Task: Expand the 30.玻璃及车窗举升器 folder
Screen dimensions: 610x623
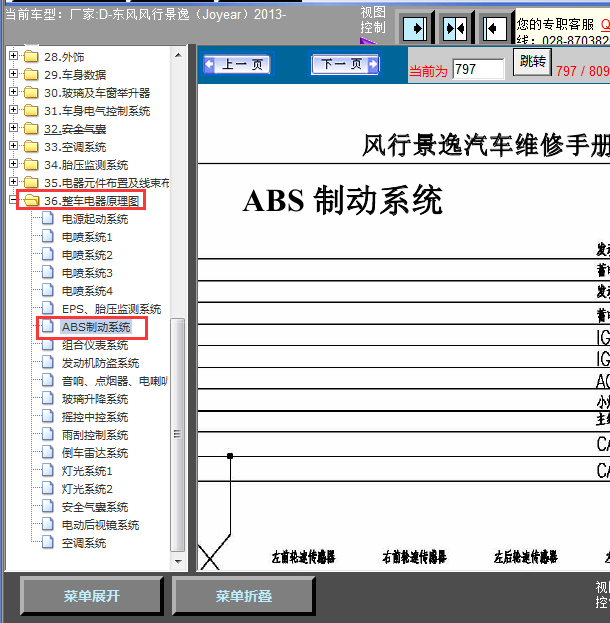Action: [13, 92]
